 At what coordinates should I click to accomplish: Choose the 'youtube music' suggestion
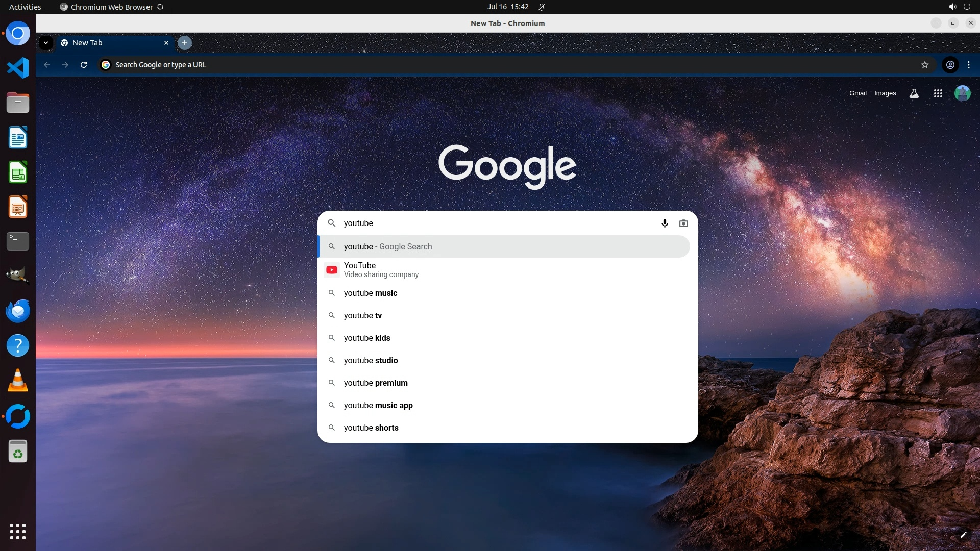click(x=371, y=293)
